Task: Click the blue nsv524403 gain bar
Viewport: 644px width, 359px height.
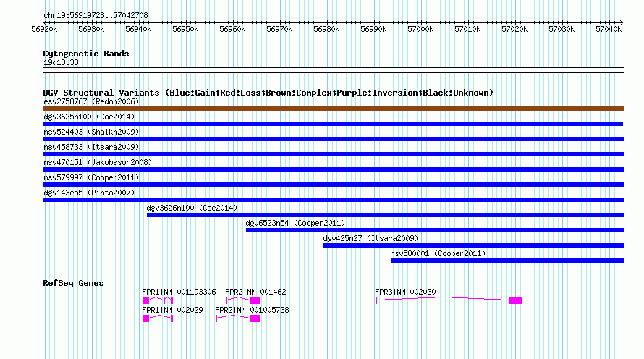Action: click(333, 139)
